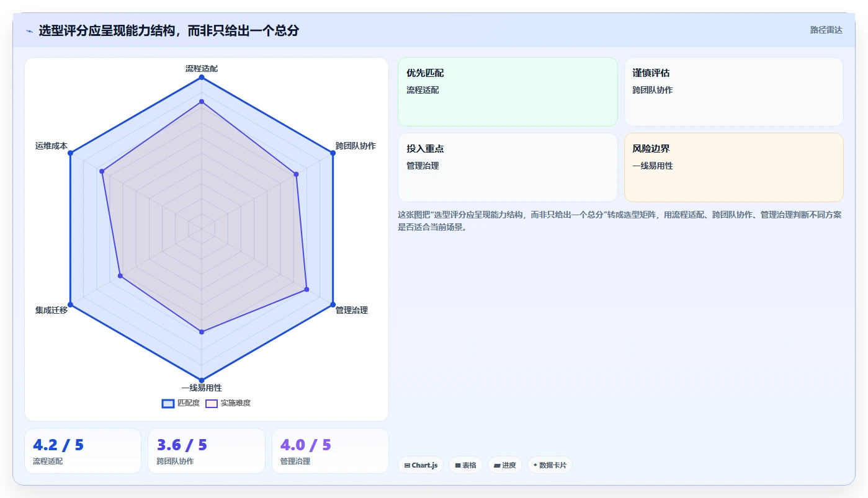Click the 路径雷达 label in header

[826, 30]
